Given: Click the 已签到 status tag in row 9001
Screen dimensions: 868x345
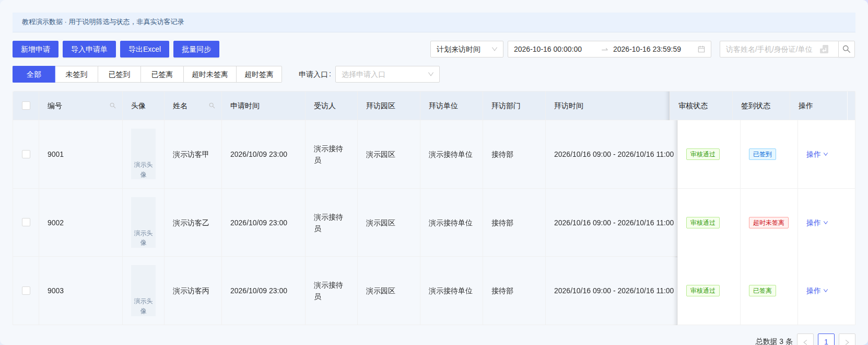Looking at the screenshot, I should pyautogui.click(x=763, y=154).
